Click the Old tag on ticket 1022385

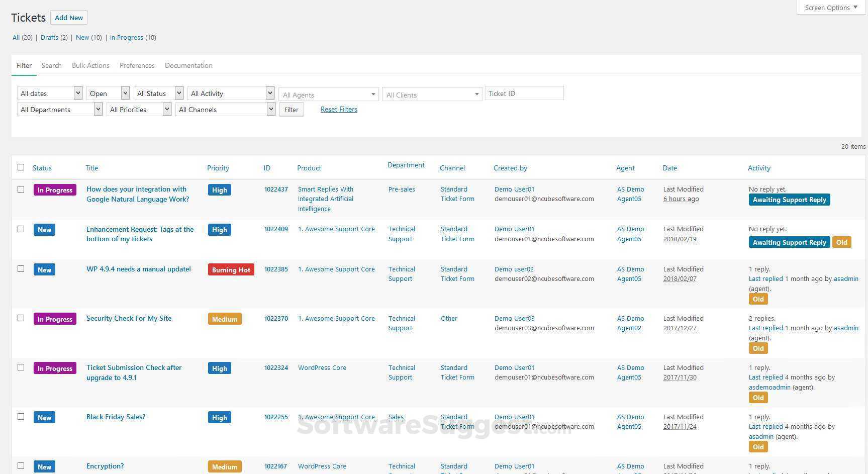(x=758, y=299)
